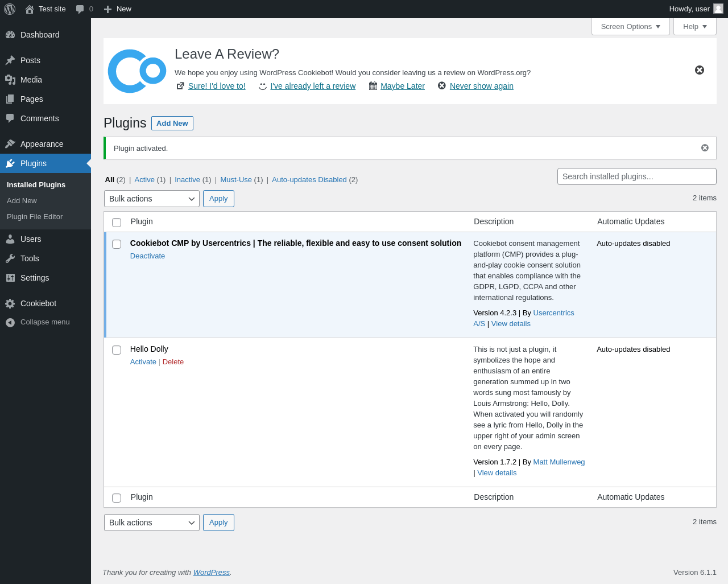Click the Search installed plugins field
The height and width of the screenshot is (584, 728).
pyautogui.click(x=637, y=176)
